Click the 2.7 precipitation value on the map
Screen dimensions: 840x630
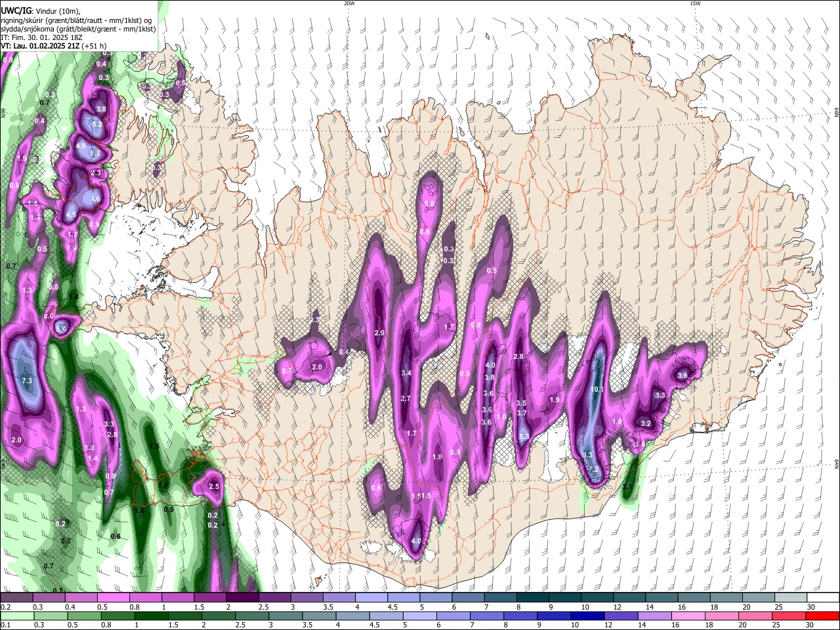coord(405,398)
